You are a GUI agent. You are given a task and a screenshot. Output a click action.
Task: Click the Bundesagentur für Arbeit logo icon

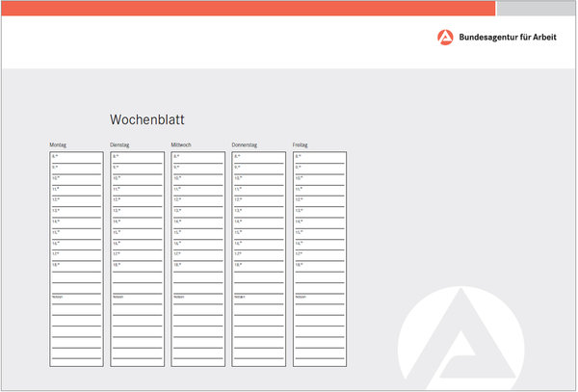445,38
